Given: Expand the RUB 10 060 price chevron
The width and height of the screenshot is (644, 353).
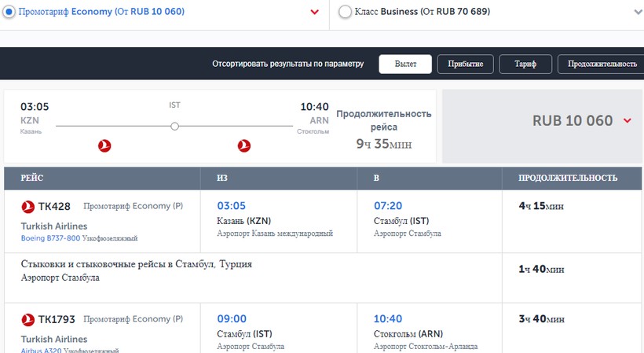Looking at the screenshot, I should [628, 120].
